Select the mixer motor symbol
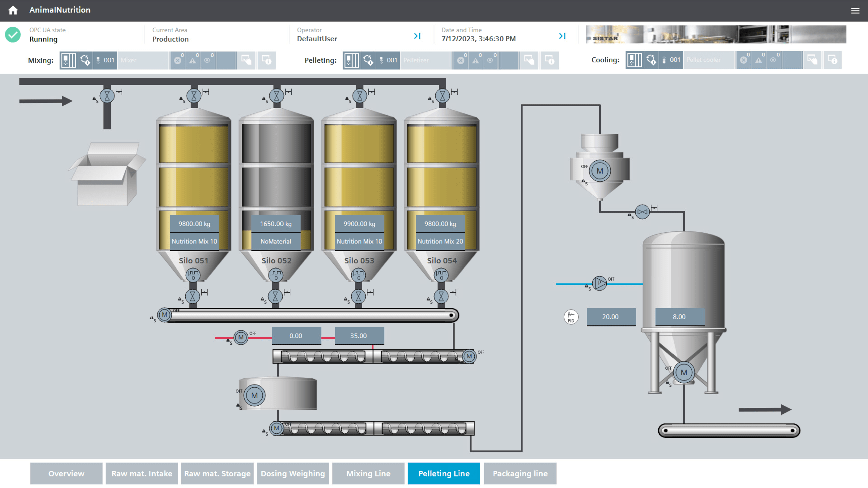 pyautogui.click(x=254, y=395)
